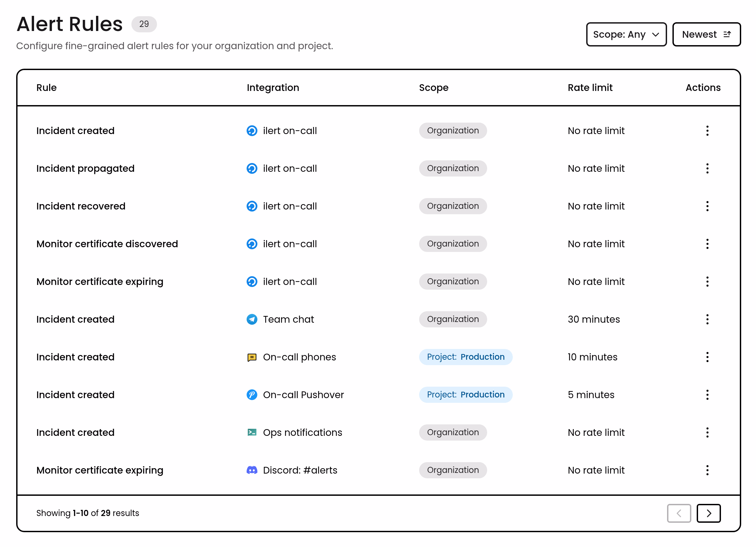Open the Scope: Any filter dropdown
This screenshot has height=547, width=756.
pos(626,34)
